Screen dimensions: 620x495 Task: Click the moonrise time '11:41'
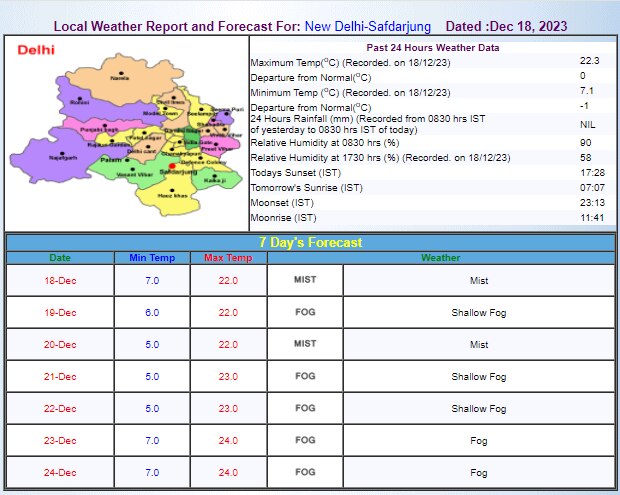point(592,218)
